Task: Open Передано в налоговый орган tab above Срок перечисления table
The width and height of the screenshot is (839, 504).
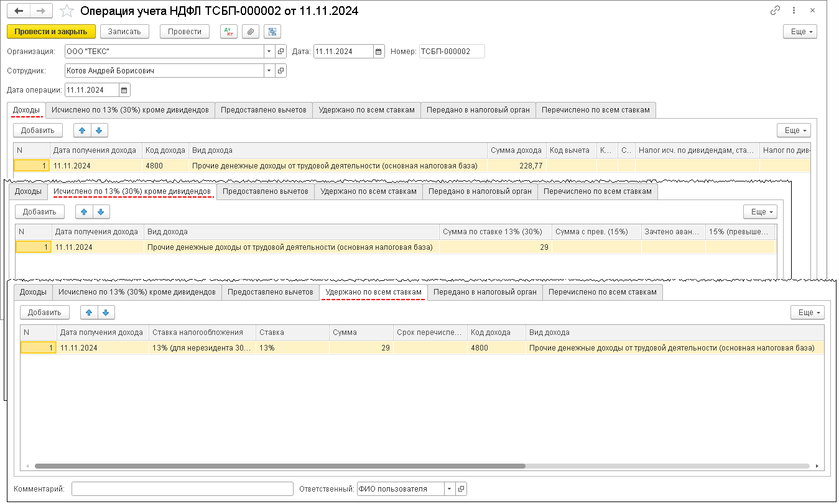Action: pyautogui.click(x=485, y=292)
